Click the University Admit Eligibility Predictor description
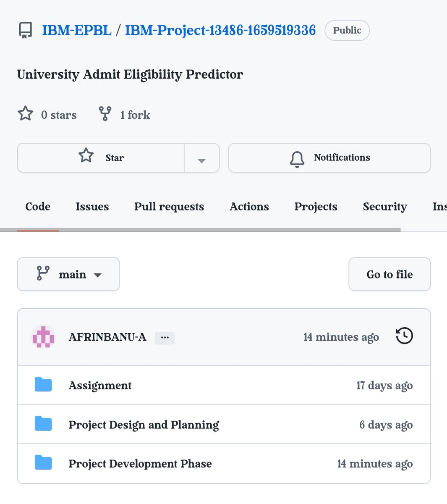Screen dimensions: 447x504 pos(130,74)
